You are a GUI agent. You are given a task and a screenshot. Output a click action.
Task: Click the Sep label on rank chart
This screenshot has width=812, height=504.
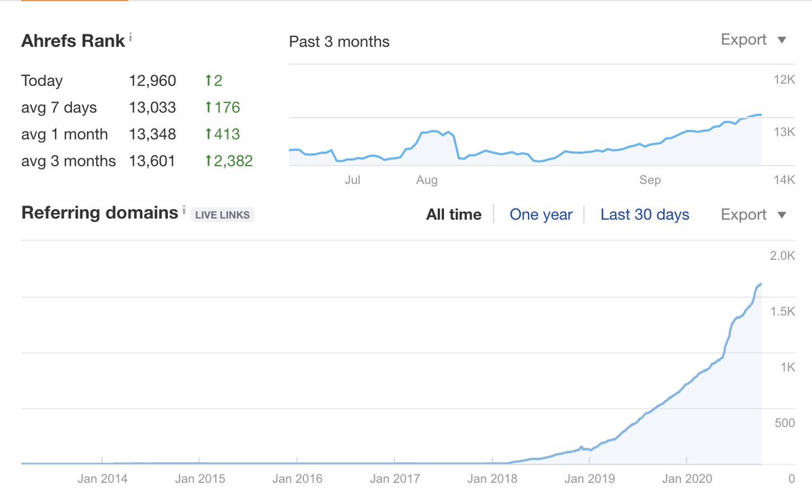click(650, 180)
